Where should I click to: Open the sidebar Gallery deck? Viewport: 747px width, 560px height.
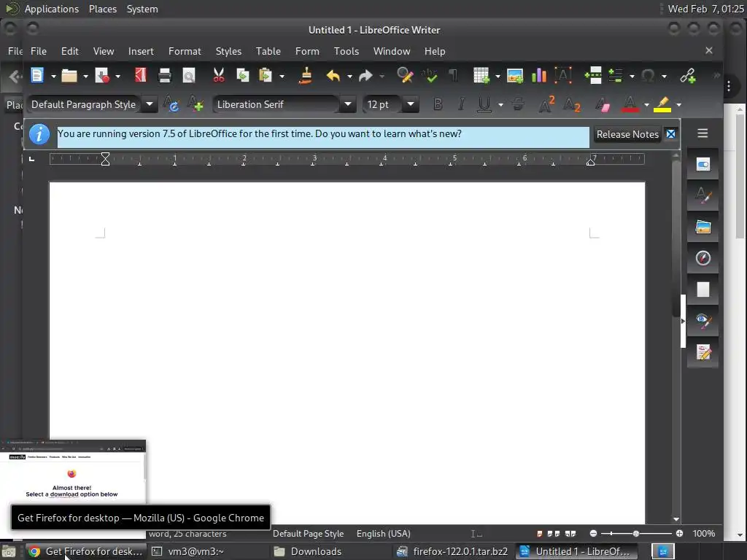pyautogui.click(x=703, y=227)
